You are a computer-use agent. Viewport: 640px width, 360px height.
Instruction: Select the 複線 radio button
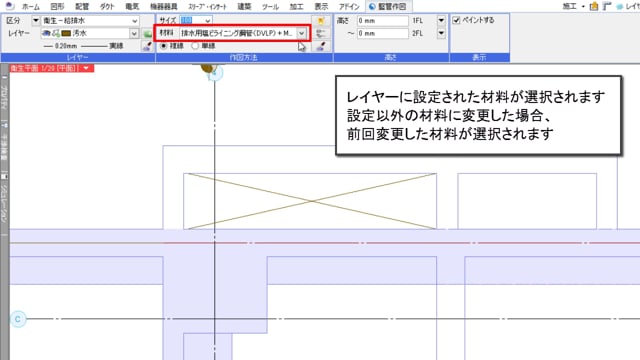[x=164, y=46]
